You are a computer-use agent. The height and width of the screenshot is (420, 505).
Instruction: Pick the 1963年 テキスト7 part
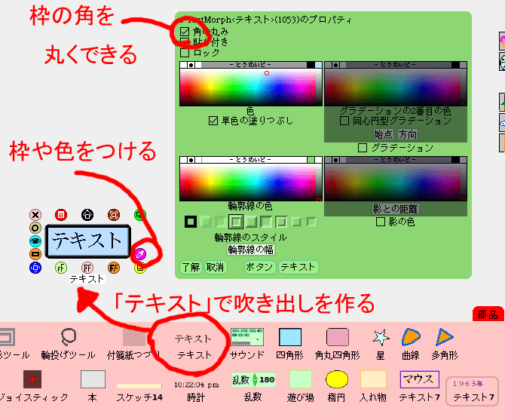coord(472,391)
